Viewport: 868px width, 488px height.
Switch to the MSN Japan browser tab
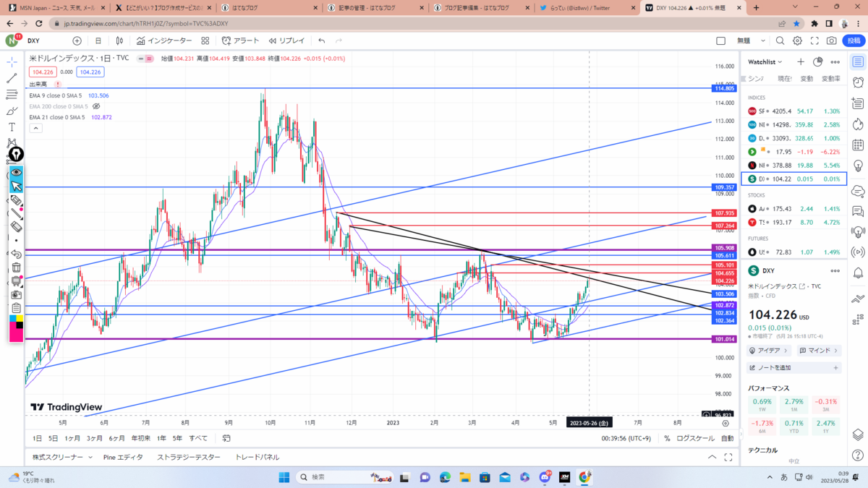(56, 8)
